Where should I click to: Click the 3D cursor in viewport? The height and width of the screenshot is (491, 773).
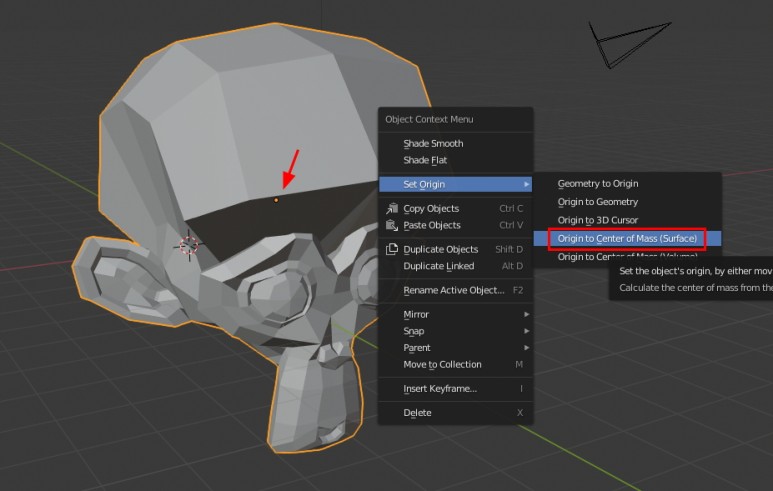click(x=189, y=245)
